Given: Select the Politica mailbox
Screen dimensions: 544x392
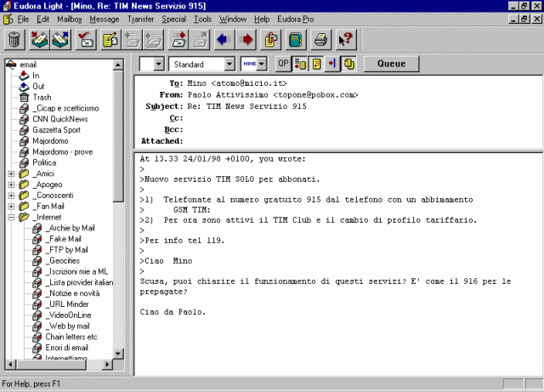Looking at the screenshot, I should point(44,162).
